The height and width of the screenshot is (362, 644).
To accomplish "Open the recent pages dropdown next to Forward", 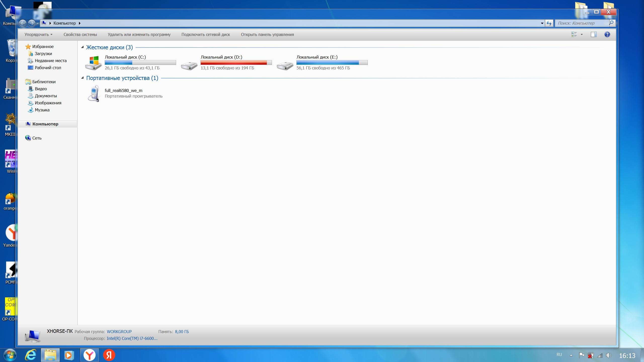I will pos(37,23).
